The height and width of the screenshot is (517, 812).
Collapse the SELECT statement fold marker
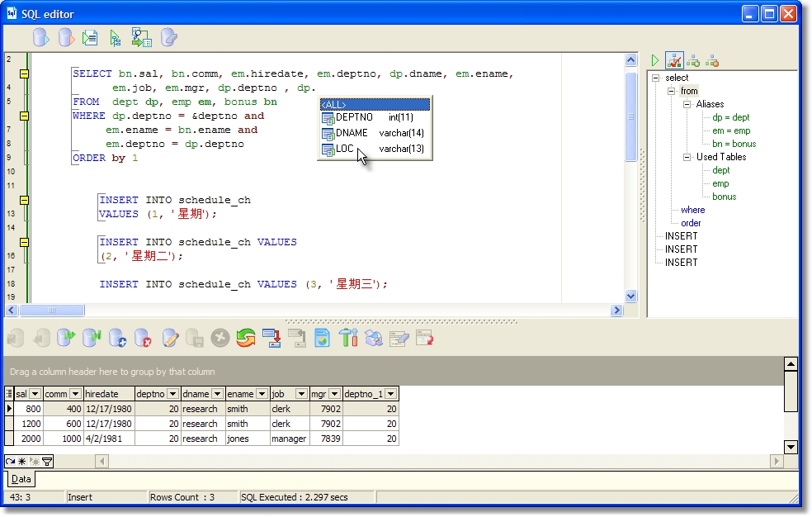[24, 74]
